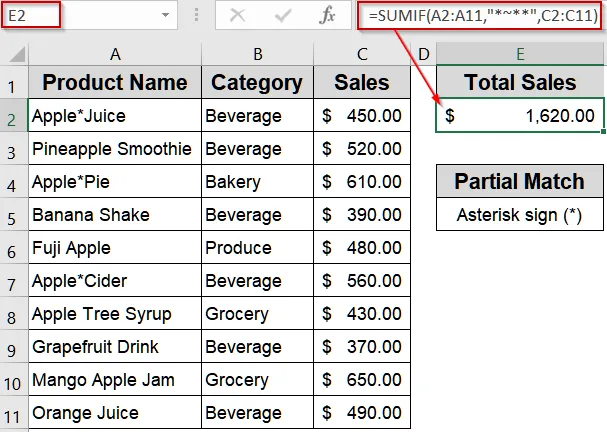The image size is (607, 432).
Task: Select row 4 header
Action: point(12,181)
